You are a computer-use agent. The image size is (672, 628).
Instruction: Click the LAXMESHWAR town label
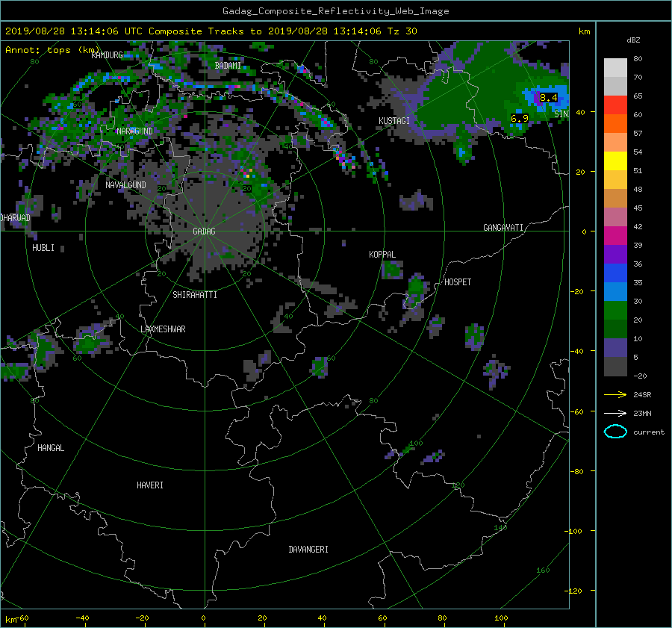click(x=163, y=329)
